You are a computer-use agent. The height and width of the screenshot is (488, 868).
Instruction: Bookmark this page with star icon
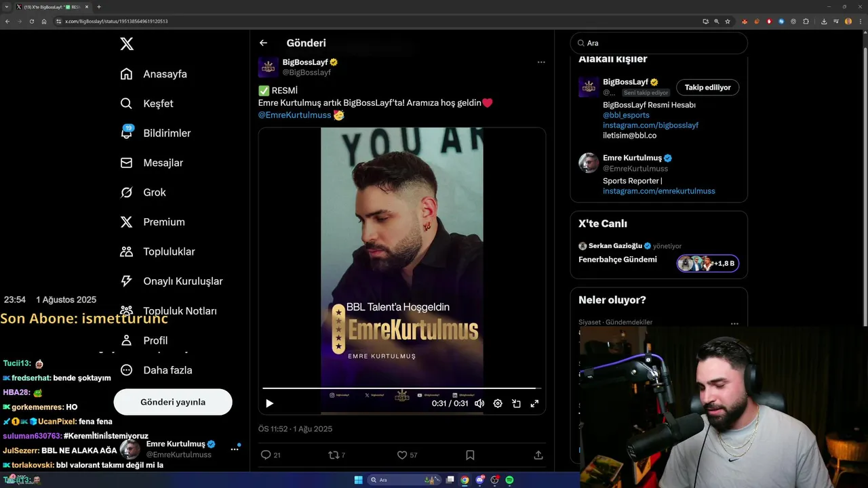(728, 22)
